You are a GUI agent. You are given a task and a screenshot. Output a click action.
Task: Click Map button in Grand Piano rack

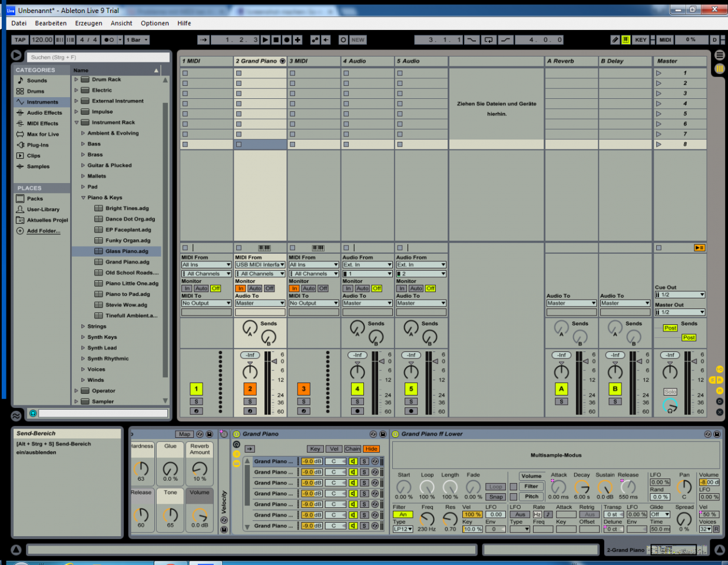[x=184, y=434]
